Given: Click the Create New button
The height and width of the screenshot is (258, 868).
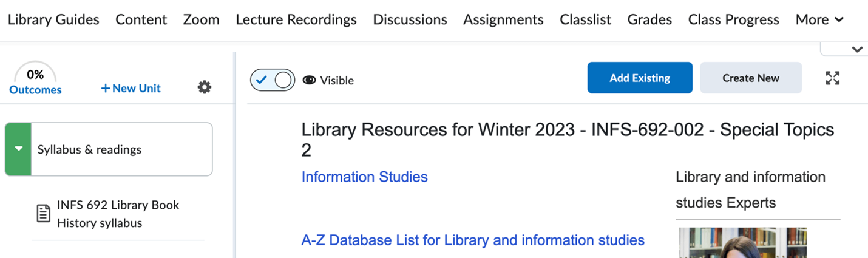Looking at the screenshot, I should tap(751, 78).
